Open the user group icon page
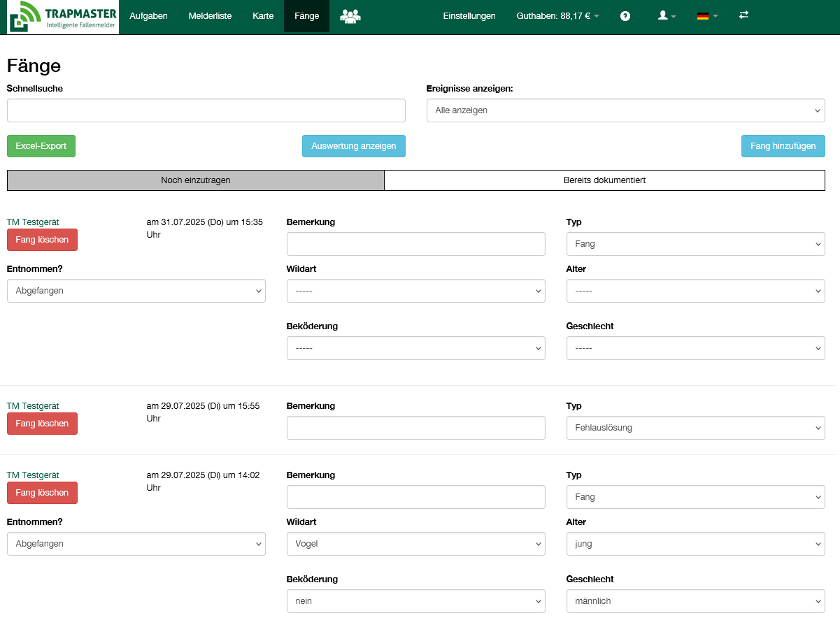840x620 pixels. pos(350,16)
